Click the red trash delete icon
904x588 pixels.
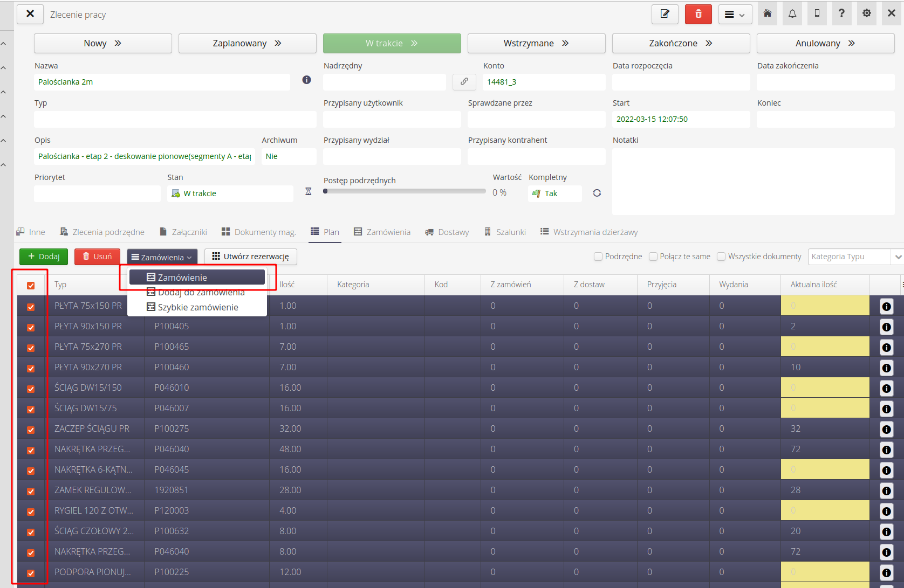[698, 14]
